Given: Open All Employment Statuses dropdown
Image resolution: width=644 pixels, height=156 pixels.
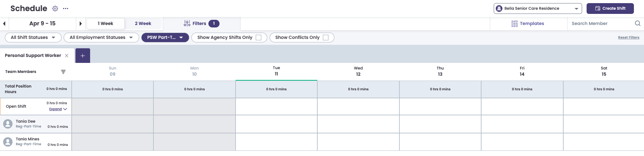Looking at the screenshot, I should click(x=101, y=38).
